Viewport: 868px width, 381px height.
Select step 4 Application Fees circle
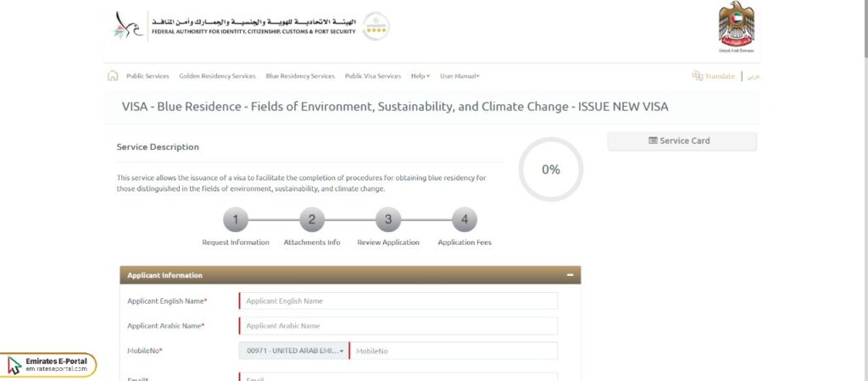(465, 219)
